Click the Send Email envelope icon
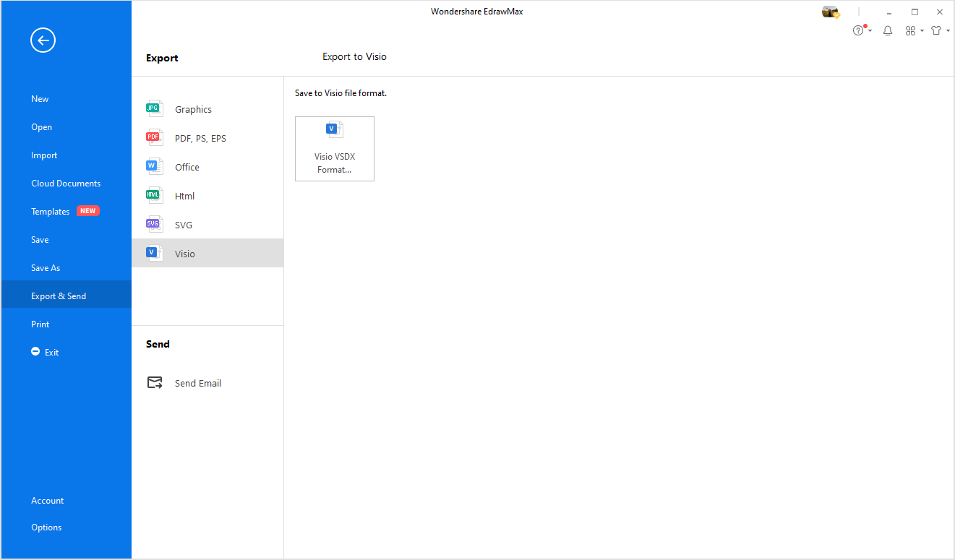955x560 pixels. [x=155, y=383]
